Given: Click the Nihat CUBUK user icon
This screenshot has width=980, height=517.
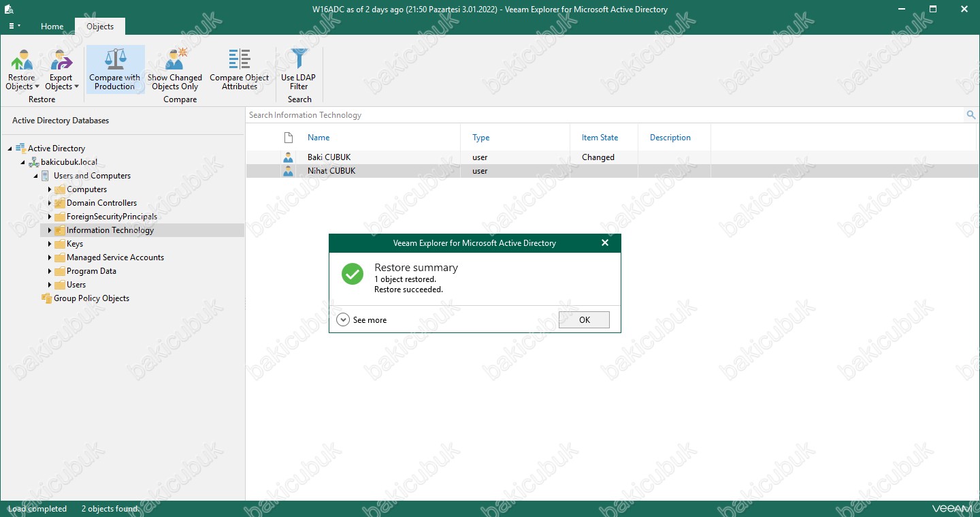Looking at the screenshot, I should [x=288, y=171].
